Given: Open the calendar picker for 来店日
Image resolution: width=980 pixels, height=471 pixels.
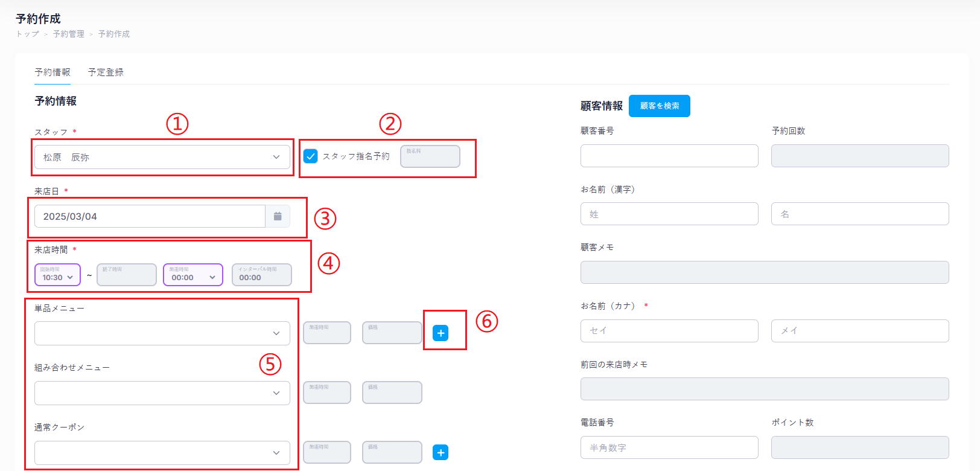Looking at the screenshot, I should (x=278, y=216).
